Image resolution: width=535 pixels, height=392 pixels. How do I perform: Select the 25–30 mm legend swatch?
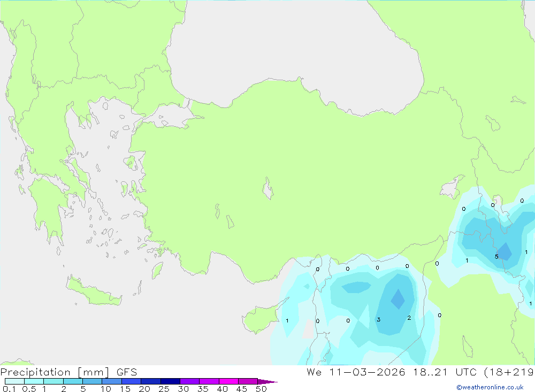point(170,381)
